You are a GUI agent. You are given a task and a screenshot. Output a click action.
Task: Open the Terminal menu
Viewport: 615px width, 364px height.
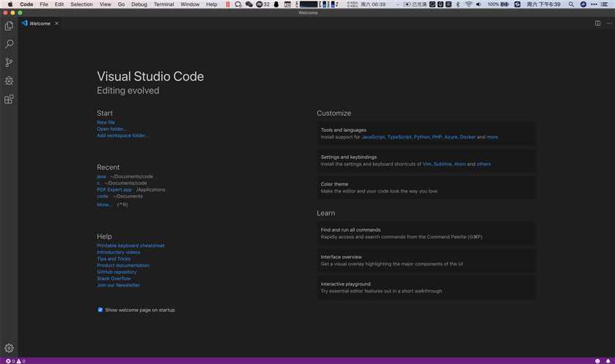(x=163, y=4)
